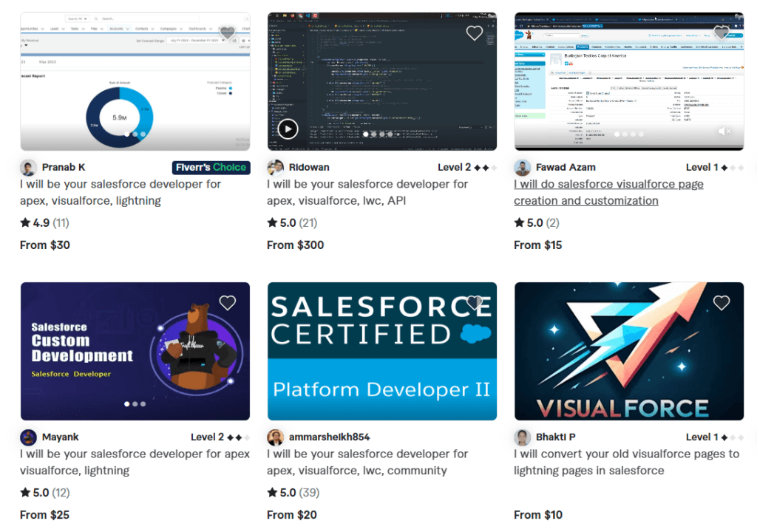Unmute the Fawad Azam gig video
757x532 pixels.
pyautogui.click(x=724, y=131)
